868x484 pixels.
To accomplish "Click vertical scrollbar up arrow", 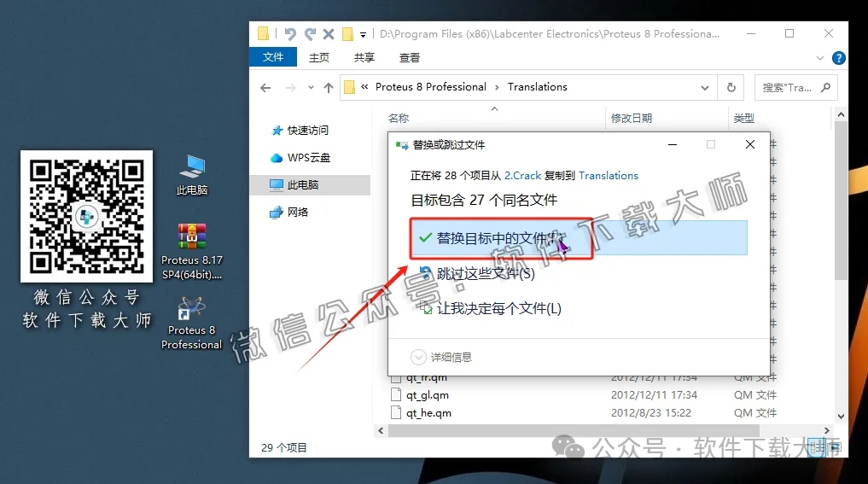I will pyautogui.click(x=841, y=114).
